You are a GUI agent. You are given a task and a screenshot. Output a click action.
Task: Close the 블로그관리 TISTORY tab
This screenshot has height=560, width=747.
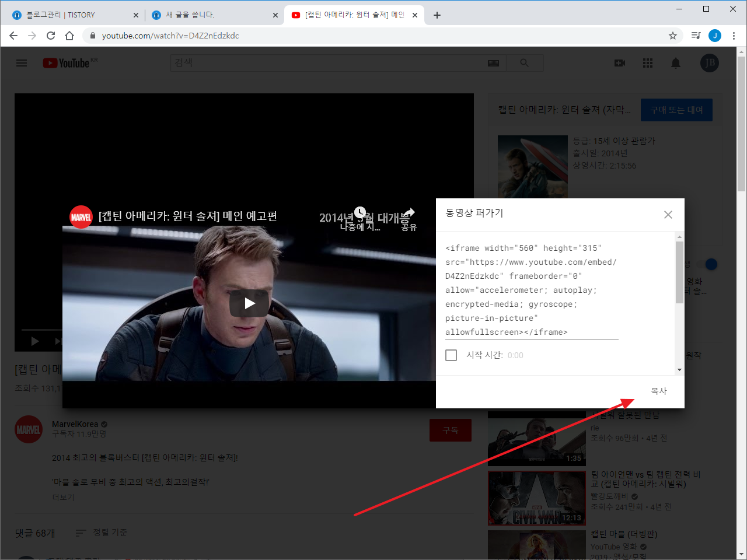pyautogui.click(x=136, y=15)
